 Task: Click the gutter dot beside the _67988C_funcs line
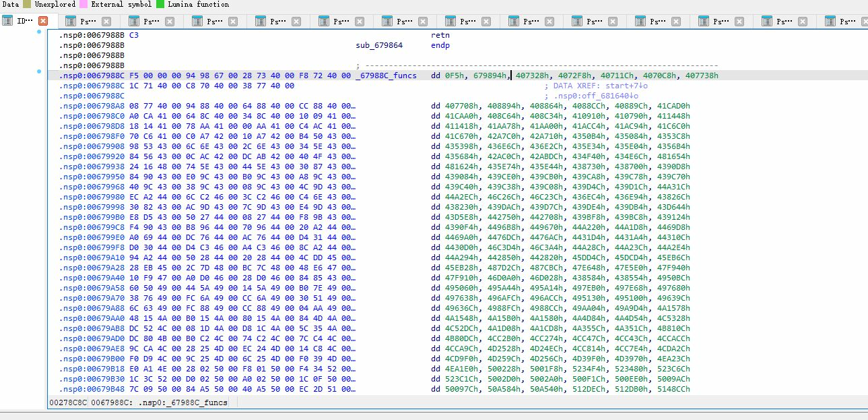[39, 71]
